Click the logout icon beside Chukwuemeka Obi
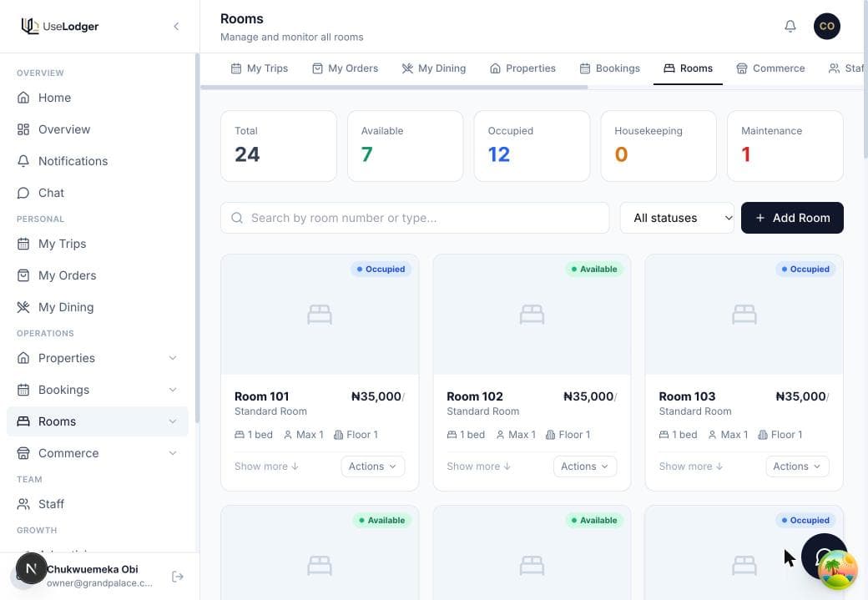868x600 pixels. click(x=178, y=577)
